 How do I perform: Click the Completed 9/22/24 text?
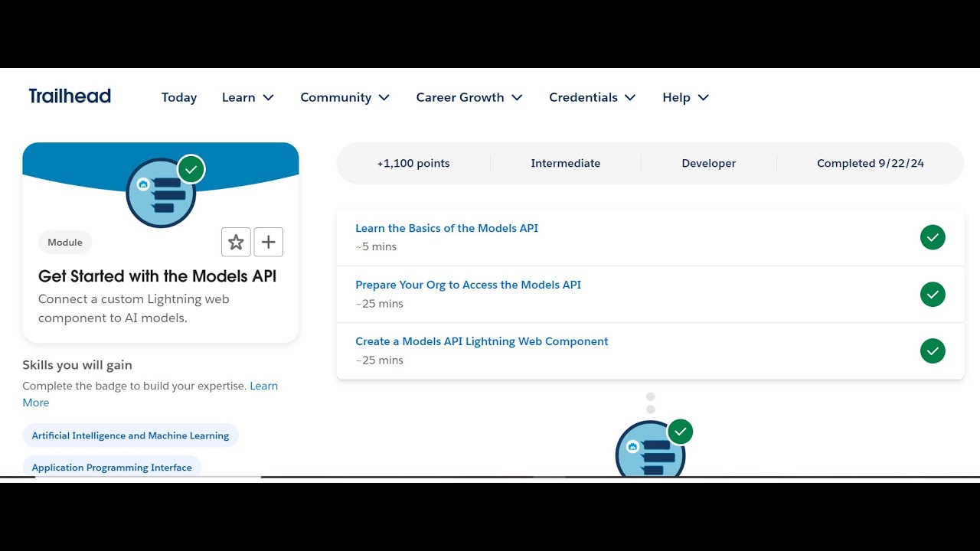871,163
